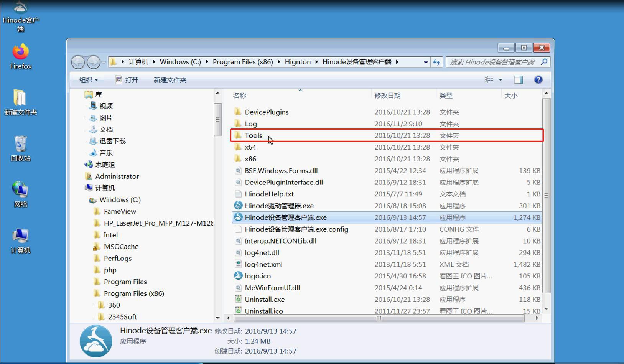Open the 组织 (Organize) dropdown menu
This screenshot has height=364, width=624.
[x=88, y=80]
